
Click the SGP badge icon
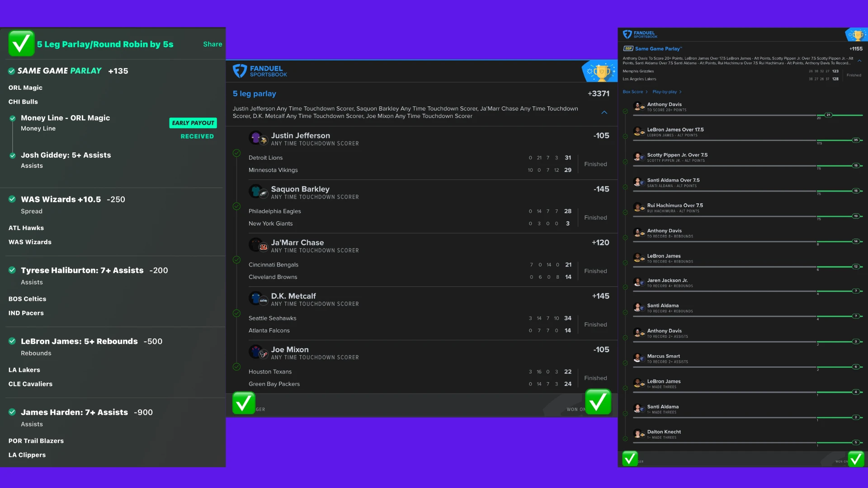628,49
